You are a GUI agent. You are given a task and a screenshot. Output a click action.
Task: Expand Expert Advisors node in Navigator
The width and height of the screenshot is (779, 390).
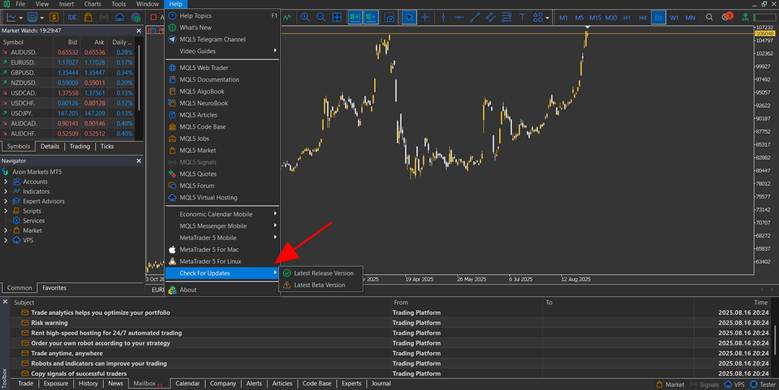tap(5, 201)
